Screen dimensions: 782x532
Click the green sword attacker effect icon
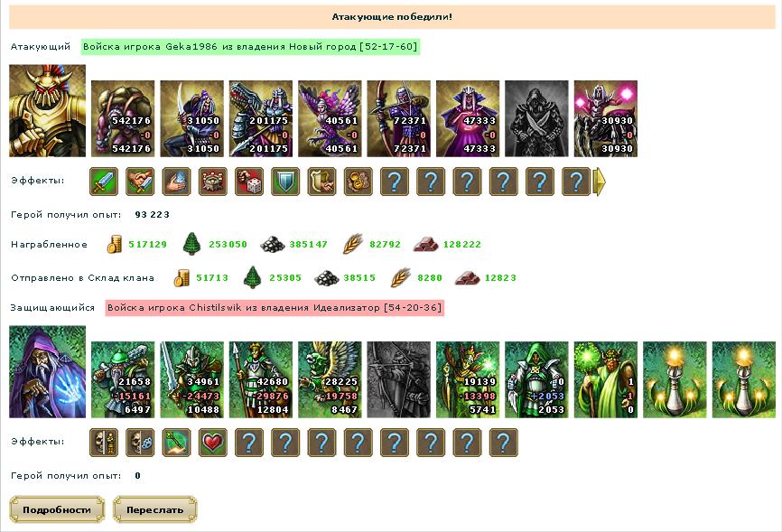coord(104,182)
